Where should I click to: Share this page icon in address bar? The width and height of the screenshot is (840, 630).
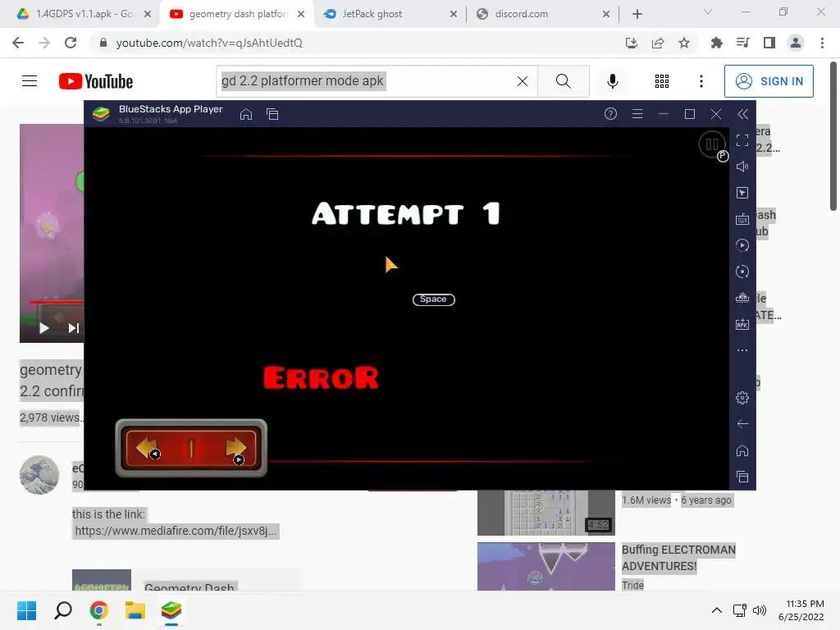[658, 43]
